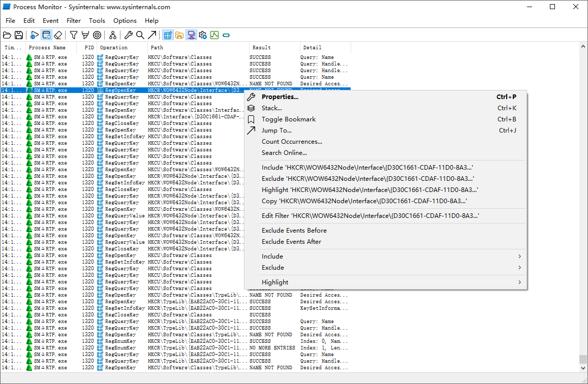Click Highlight 'HKCR\WOW6432Node...' menu entry
The height and width of the screenshot is (384, 588).
point(386,190)
